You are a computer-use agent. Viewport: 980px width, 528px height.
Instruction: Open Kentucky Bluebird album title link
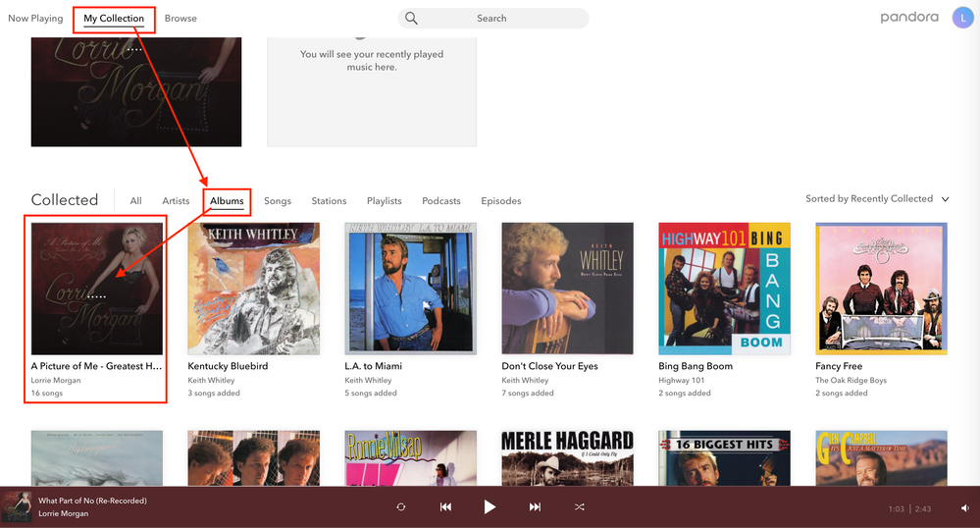pos(228,366)
